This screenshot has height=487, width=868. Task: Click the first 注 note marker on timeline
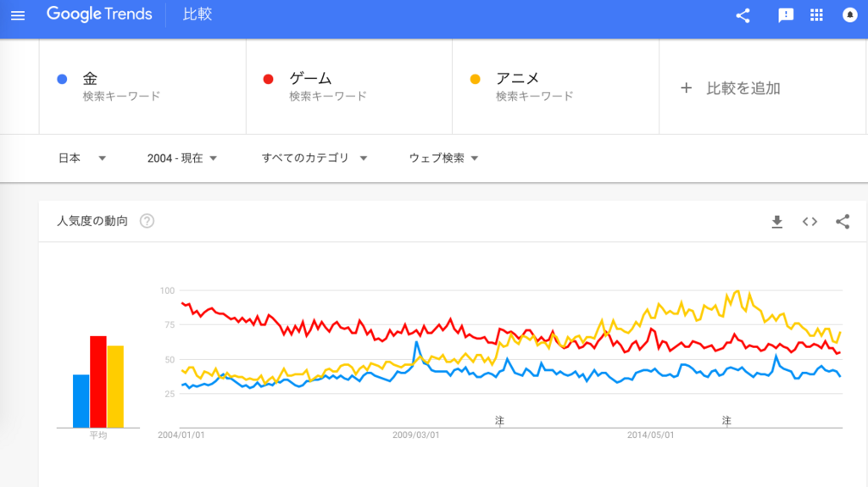click(x=500, y=420)
